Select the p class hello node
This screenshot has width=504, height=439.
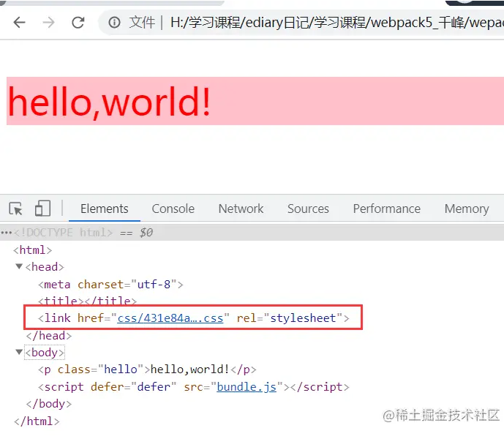[x=147, y=369]
